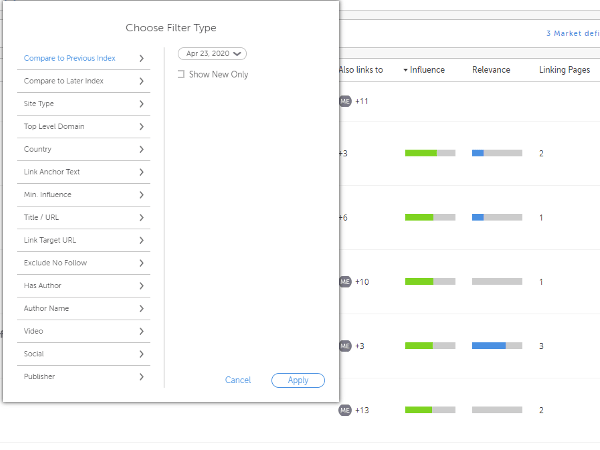Image resolution: width=600 pixels, height=450 pixels.
Task: Click the Relevance bar in the +13 row
Action: click(497, 410)
